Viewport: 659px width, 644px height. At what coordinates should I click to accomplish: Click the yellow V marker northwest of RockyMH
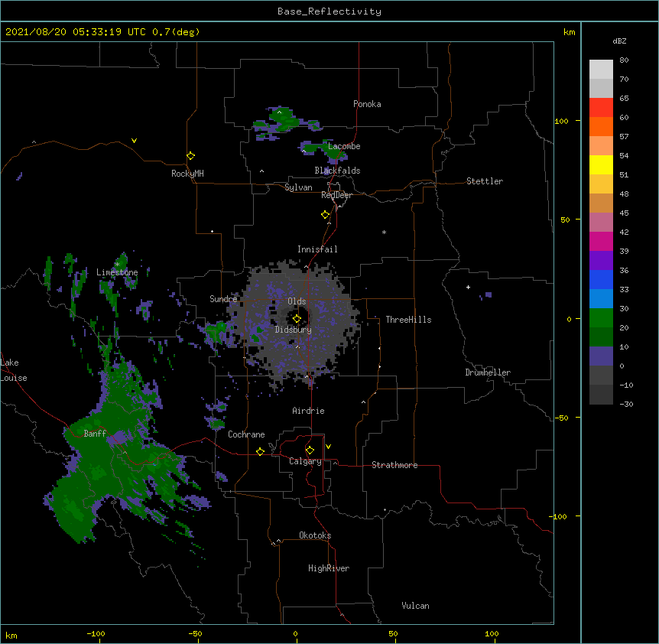(x=134, y=141)
